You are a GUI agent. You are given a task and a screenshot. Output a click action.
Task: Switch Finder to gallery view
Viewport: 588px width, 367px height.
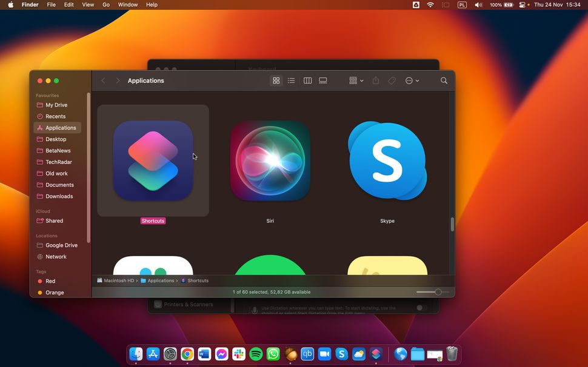click(x=323, y=80)
